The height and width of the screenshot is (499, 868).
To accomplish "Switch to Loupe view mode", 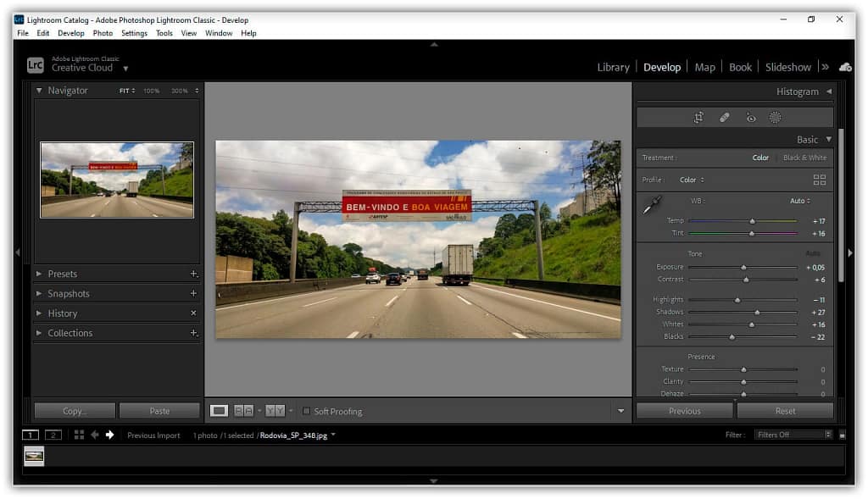I will [x=219, y=411].
